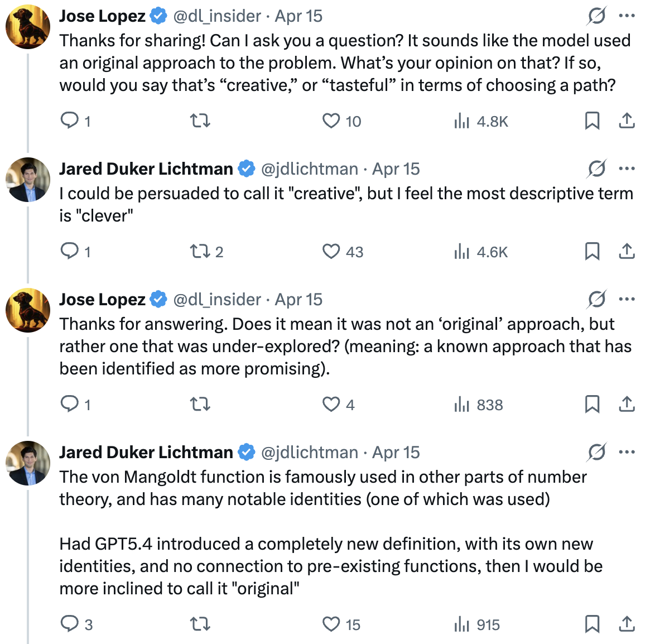View analytics showing 4.8K views
Screen dimensions: 655x644
tap(481, 121)
